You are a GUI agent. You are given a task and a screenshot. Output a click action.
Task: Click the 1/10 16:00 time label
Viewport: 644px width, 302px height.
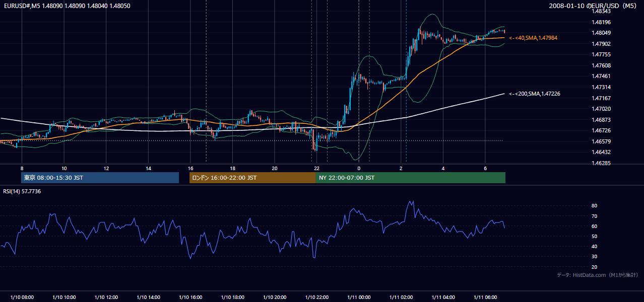tap(190, 297)
